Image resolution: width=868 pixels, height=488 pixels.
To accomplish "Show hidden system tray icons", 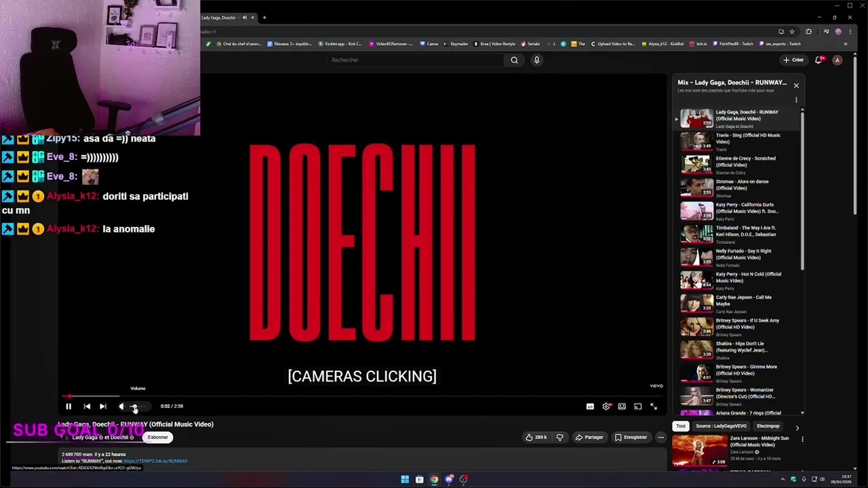I will pyautogui.click(x=783, y=479).
